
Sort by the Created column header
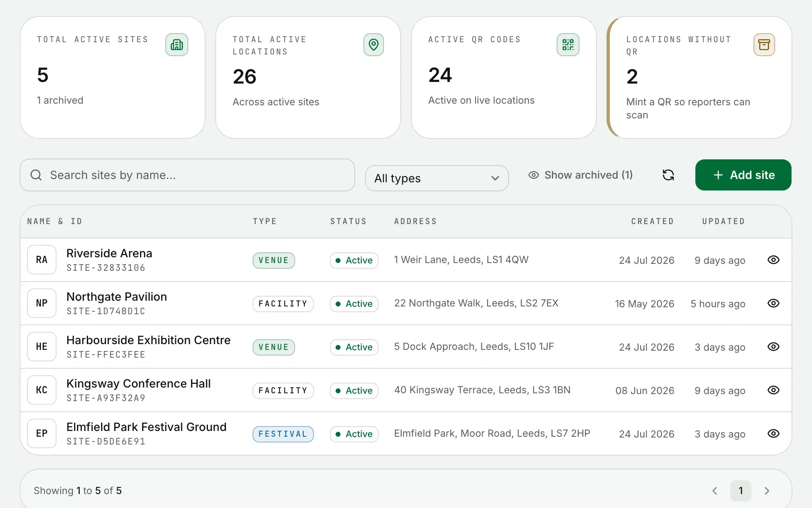tap(652, 221)
